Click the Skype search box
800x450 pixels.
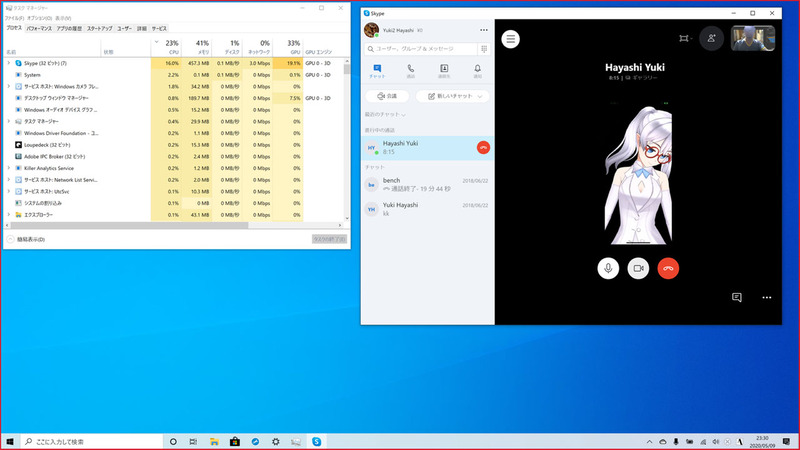421,49
